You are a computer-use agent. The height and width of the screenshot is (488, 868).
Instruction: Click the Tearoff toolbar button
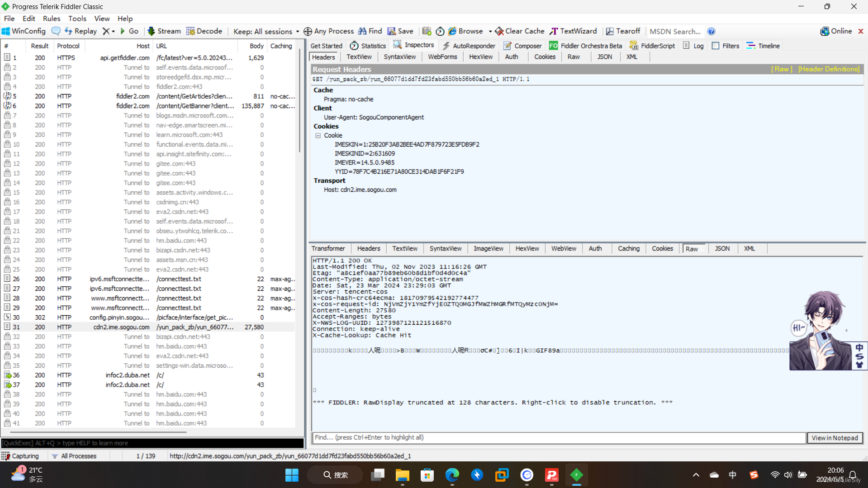(623, 31)
